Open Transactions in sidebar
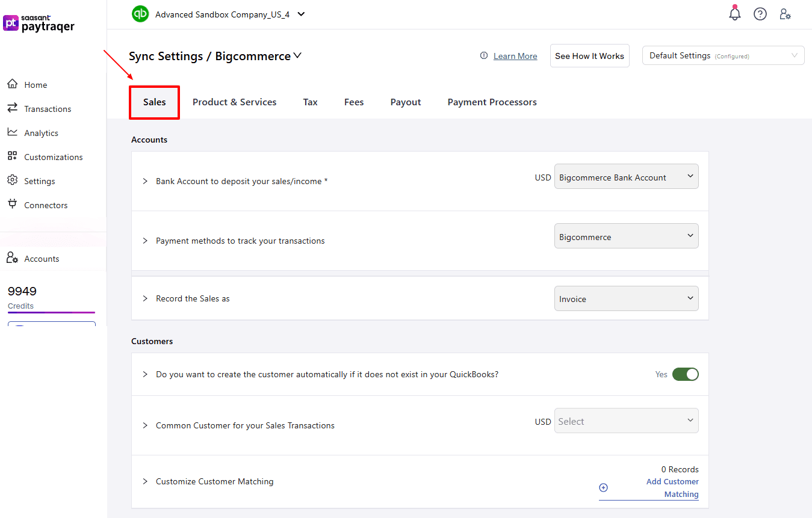This screenshot has width=812, height=518. pos(48,109)
